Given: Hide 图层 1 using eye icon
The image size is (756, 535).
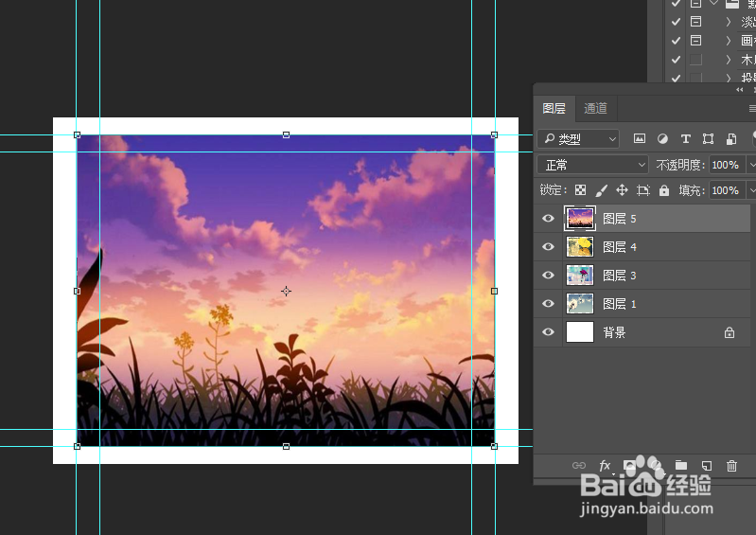Looking at the screenshot, I should (x=548, y=304).
